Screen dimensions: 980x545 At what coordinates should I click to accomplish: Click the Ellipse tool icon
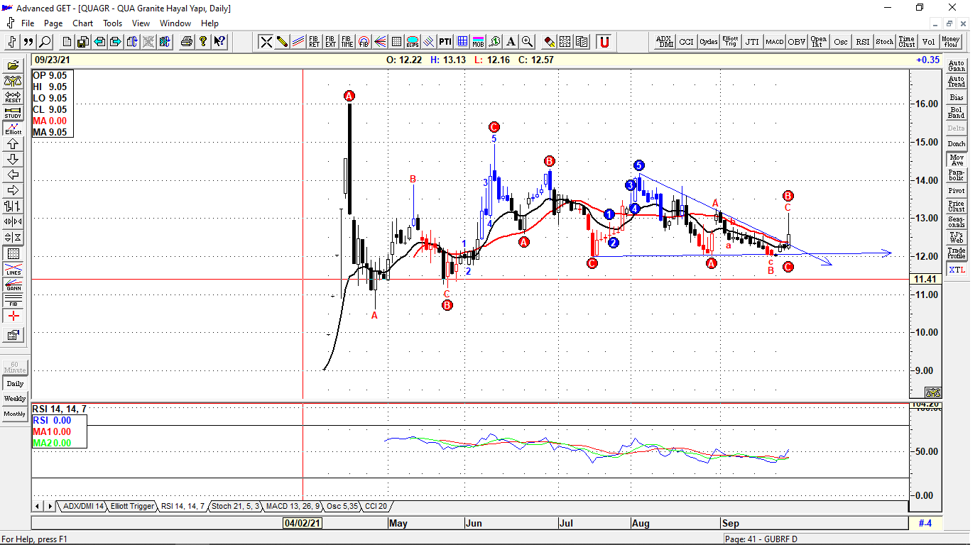(x=412, y=42)
